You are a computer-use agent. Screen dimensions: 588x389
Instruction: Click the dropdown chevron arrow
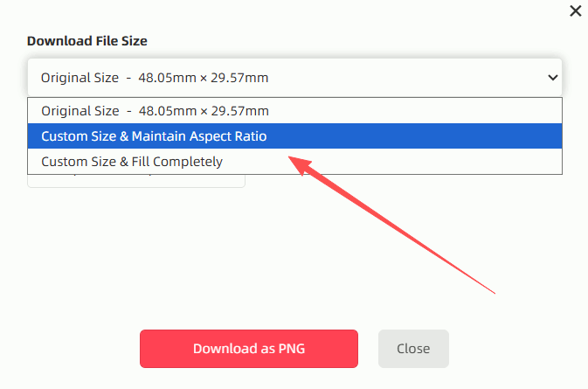pos(552,78)
